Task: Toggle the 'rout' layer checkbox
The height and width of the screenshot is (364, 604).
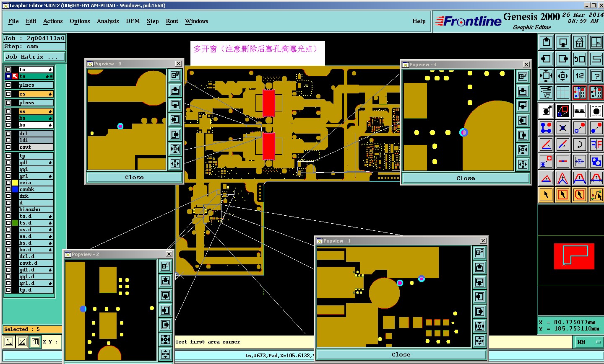Action: pos(8,147)
